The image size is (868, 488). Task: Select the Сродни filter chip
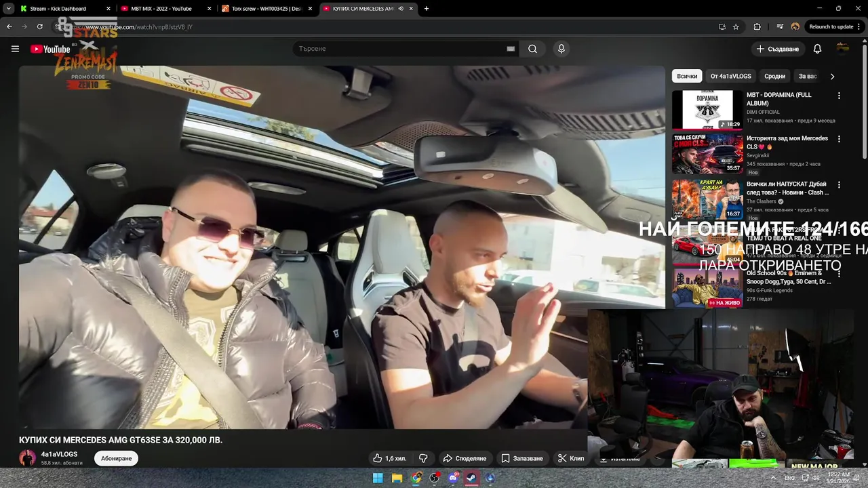[775, 77]
